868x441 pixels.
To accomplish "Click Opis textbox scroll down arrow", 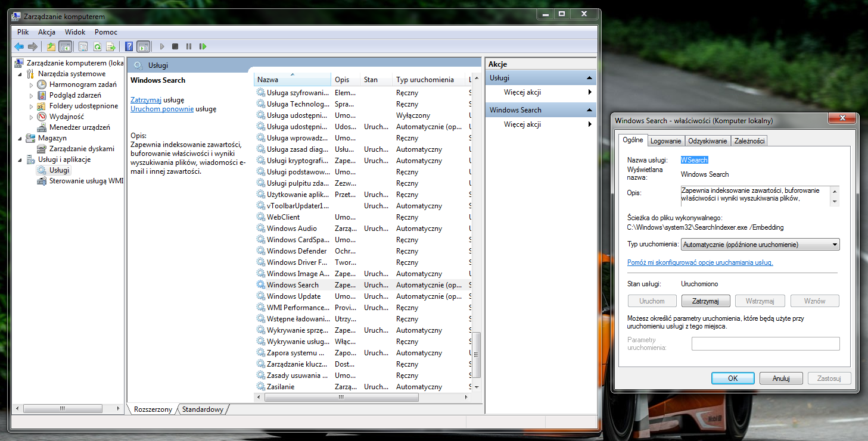I will click(835, 202).
